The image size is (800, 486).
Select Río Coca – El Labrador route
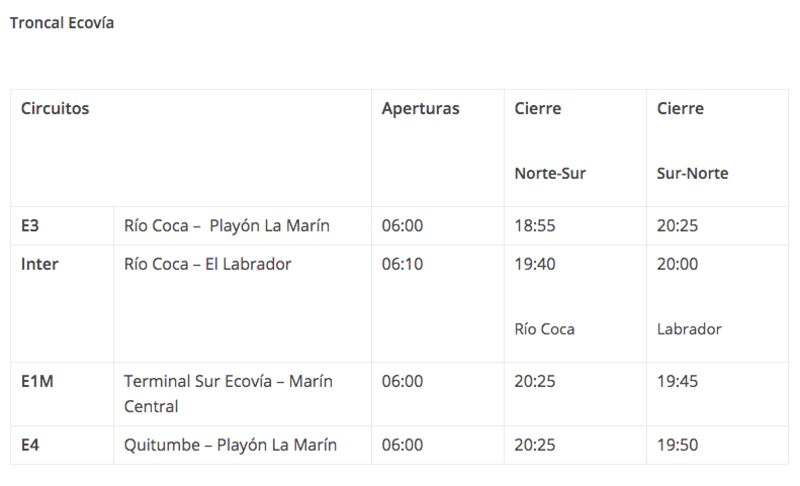click(207, 264)
